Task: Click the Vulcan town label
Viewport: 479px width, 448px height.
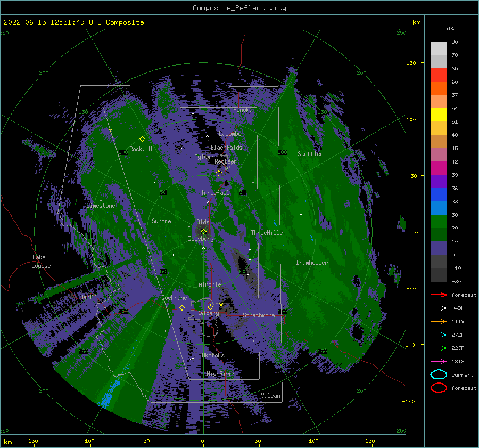Action: [x=270, y=396]
